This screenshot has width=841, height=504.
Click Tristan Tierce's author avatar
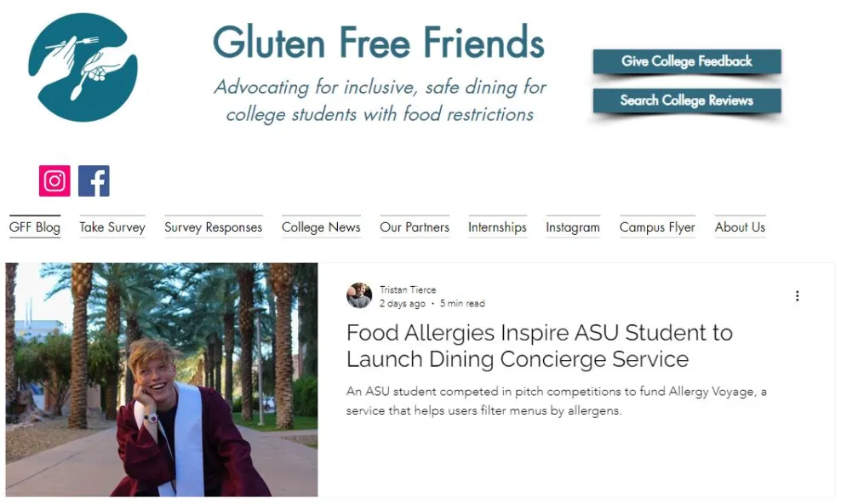point(359,295)
